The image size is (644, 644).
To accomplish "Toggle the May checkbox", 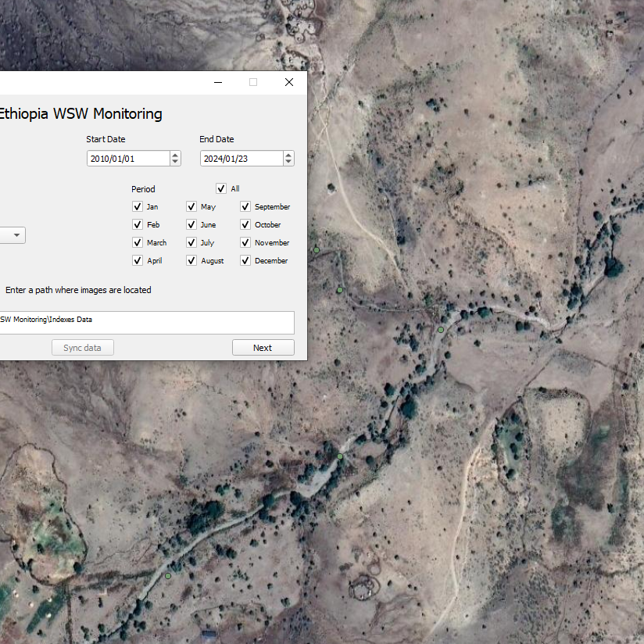I will click(191, 207).
